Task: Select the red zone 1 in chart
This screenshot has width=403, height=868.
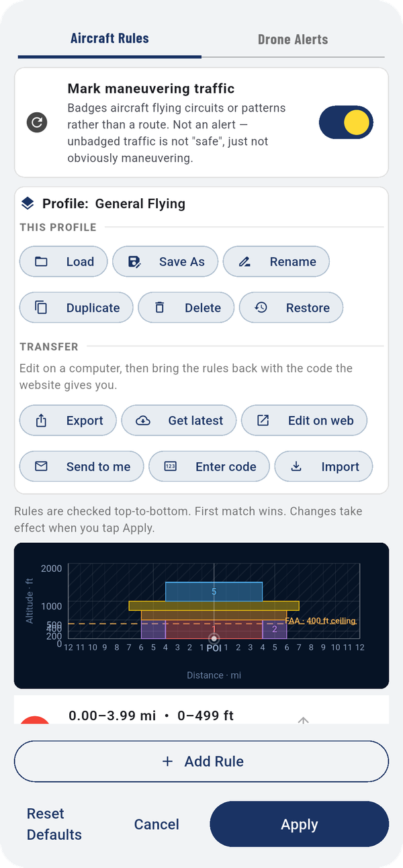Action: point(214,629)
